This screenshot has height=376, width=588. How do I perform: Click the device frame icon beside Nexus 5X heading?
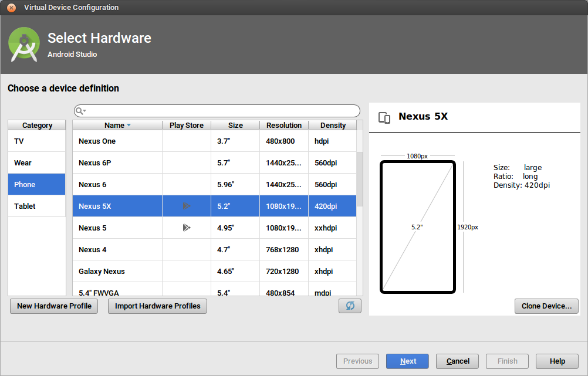(384, 117)
